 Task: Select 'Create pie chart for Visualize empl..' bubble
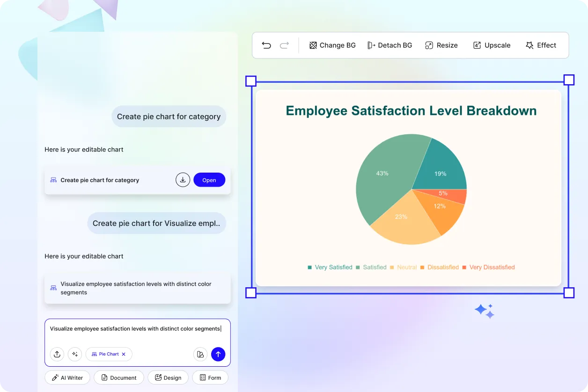pos(156,223)
